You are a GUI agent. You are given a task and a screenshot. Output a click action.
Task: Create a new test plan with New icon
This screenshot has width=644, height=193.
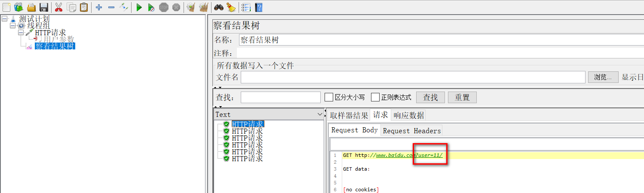click(6, 7)
